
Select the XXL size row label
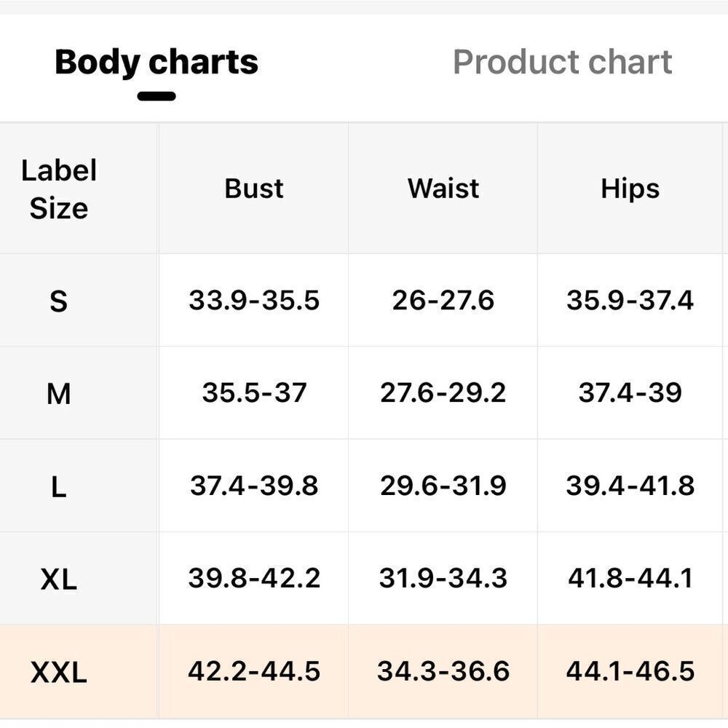pyautogui.click(x=58, y=672)
